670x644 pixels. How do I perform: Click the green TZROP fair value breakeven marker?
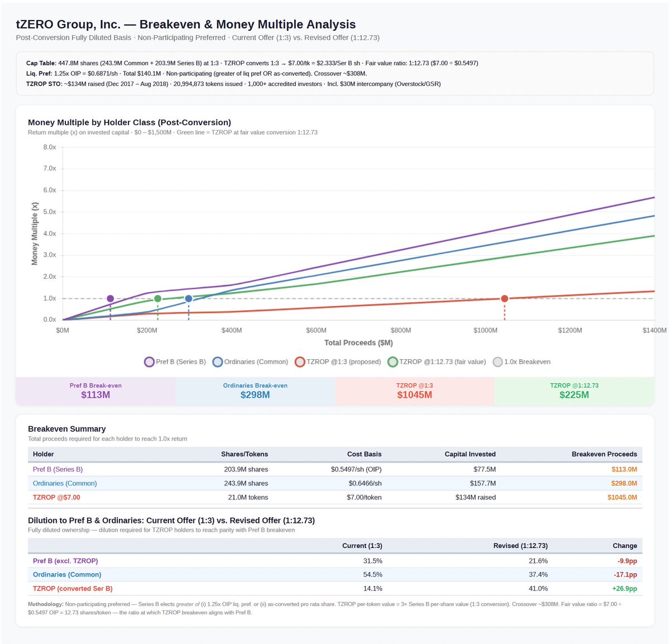[158, 299]
